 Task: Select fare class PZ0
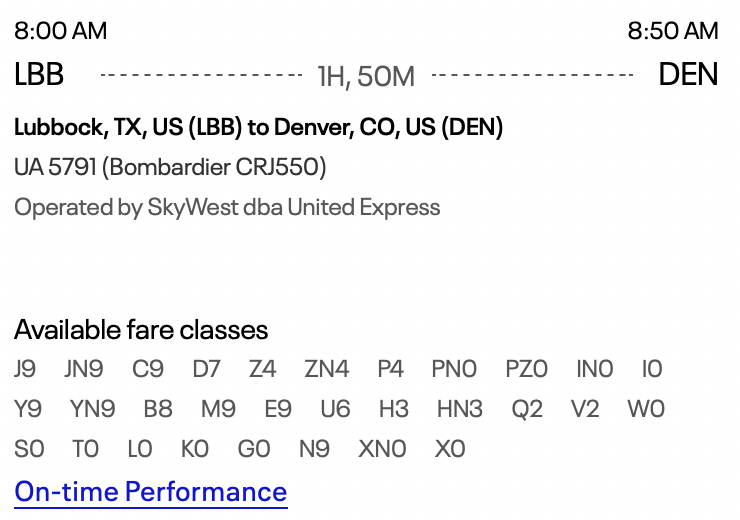(x=526, y=369)
